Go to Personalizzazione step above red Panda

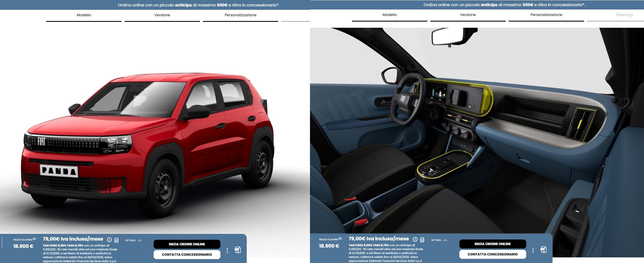[241, 15]
